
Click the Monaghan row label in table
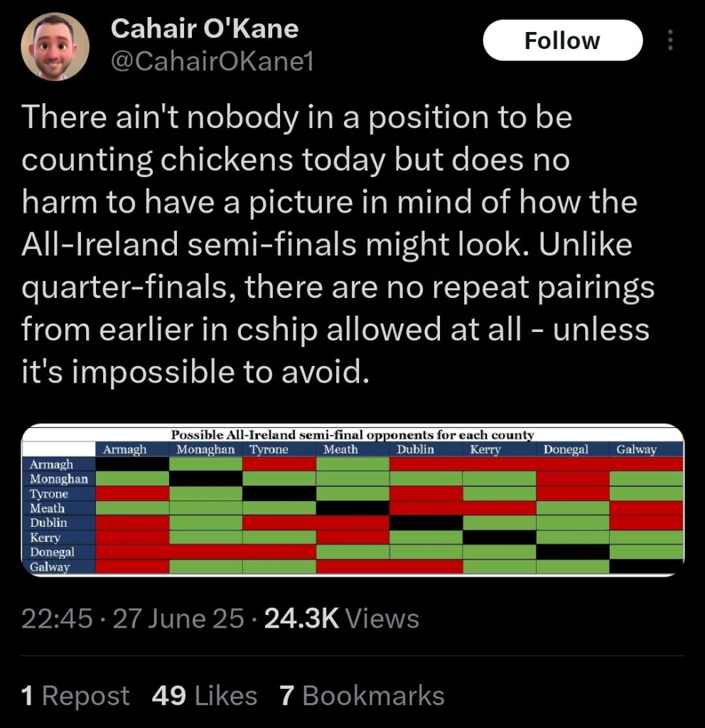pyautogui.click(x=58, y=478)
